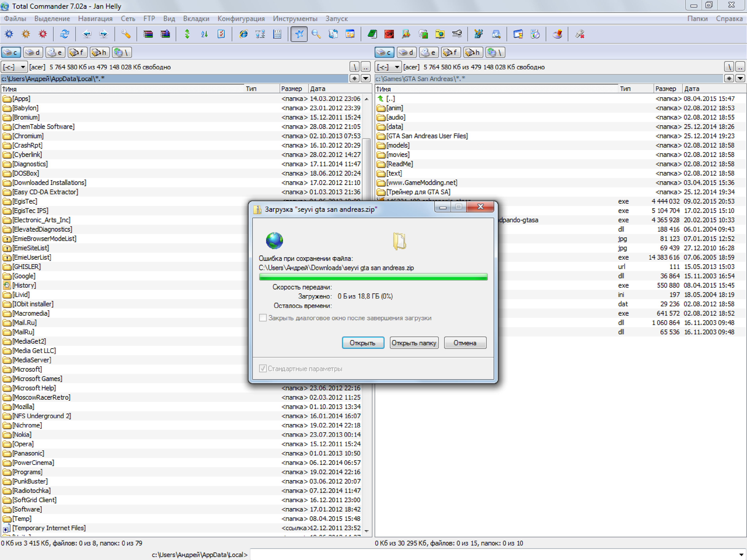Click Отмена in the download dialog
This screenshot has width=747, height=560.
click(x=465, y=343)
